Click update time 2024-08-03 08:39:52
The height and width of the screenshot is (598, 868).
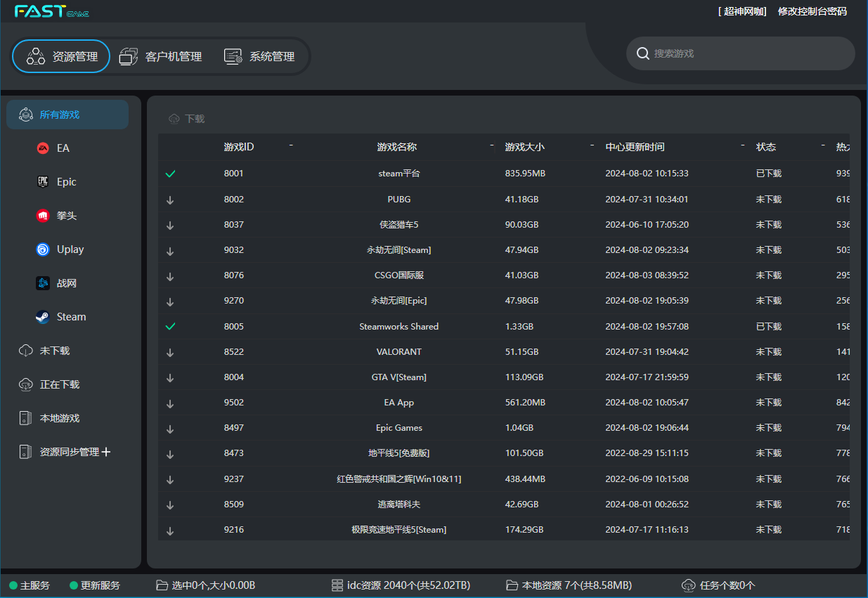click(x=647, y=275)
